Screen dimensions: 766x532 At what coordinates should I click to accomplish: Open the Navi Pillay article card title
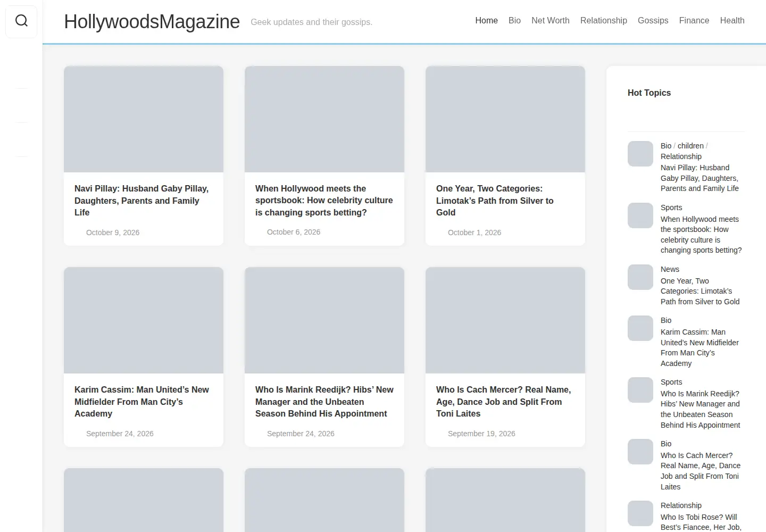[141, 201]
